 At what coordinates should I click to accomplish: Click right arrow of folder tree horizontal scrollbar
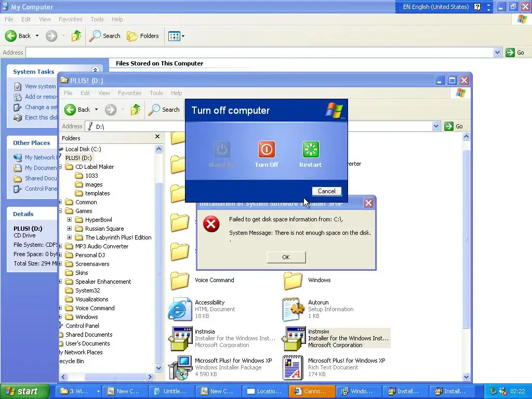click(x=150, y=377)
